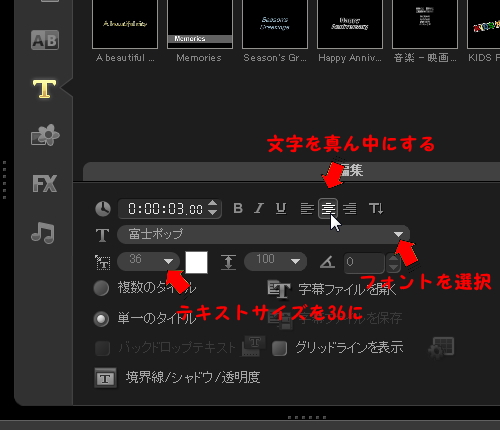Screen dimensions: 500x430
Task: Toggle バックドロップテキスト checkbox
Action: coord(102,349)
